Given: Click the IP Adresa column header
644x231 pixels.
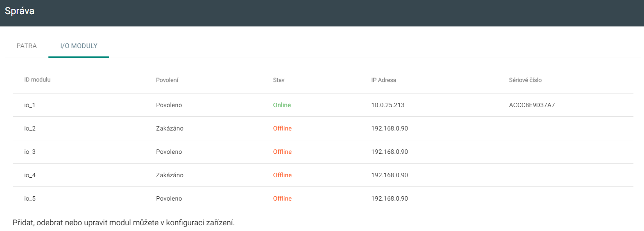Looking at the screenshot, I should (x=384, y=80).
